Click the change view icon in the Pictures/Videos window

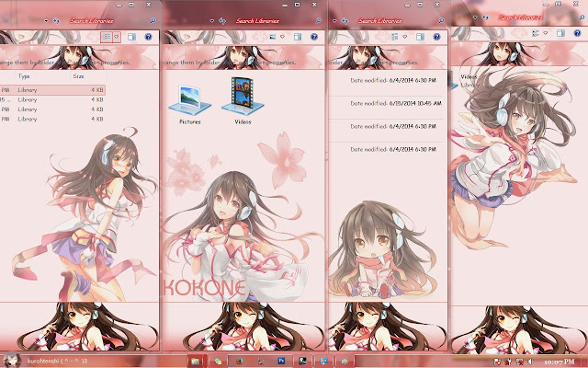(273, 37)
